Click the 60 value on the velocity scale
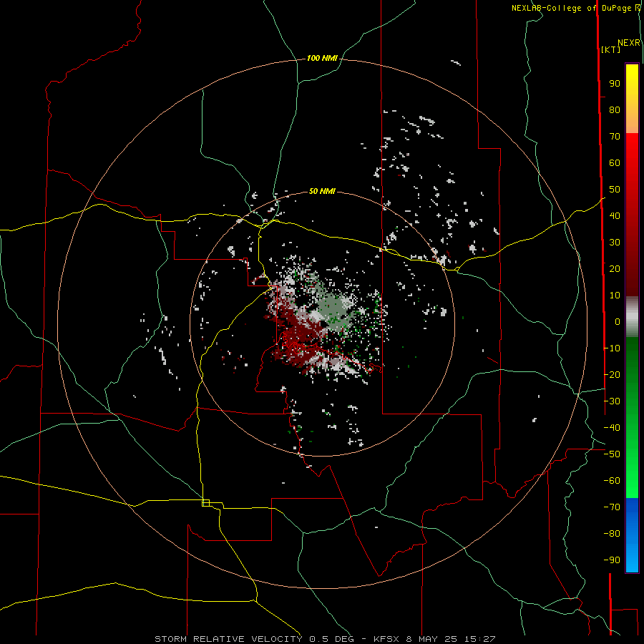The height and width of the screenshot is (644, 644). [x=615, y=163]
